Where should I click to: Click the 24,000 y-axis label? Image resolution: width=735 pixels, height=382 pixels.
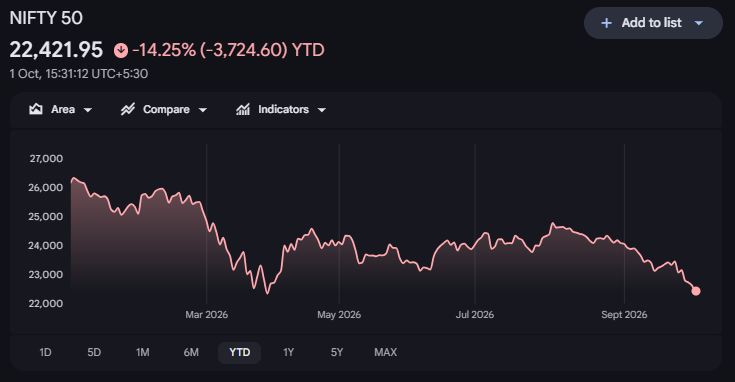pyautogui.click(x=45, y=246)
